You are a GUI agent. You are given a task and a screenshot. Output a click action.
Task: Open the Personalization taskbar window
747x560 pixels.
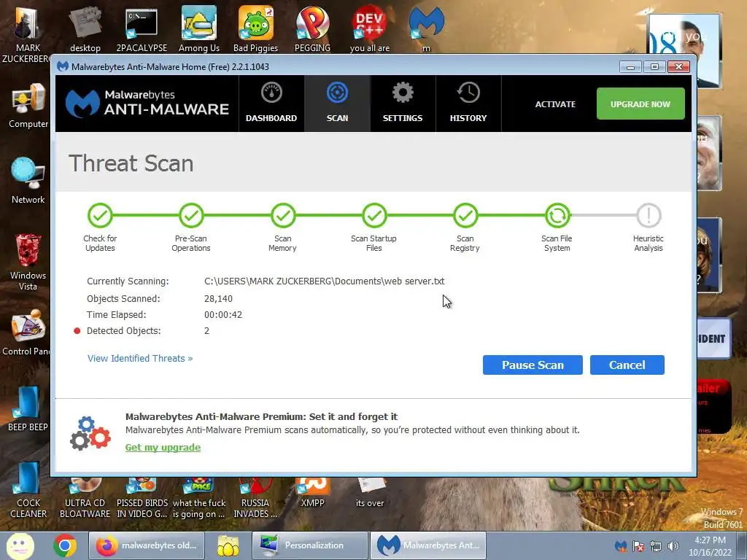click(310, 545)
